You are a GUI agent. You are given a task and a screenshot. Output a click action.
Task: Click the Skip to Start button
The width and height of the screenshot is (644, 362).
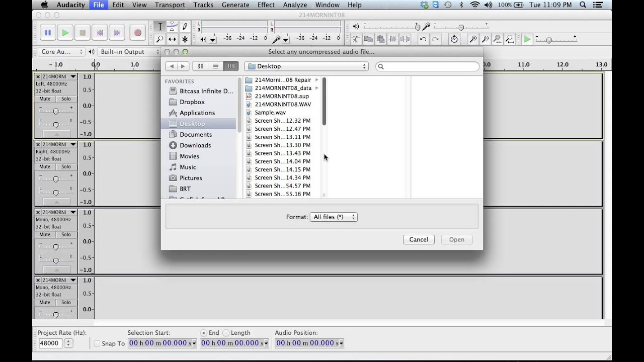pyautogui.click(x=100, y=33)
